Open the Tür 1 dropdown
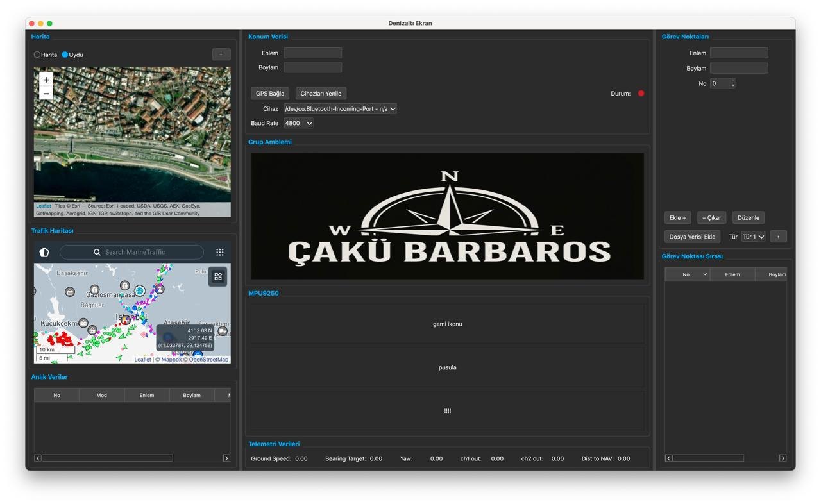Screen dimensions: 821x504 (753, 237)
